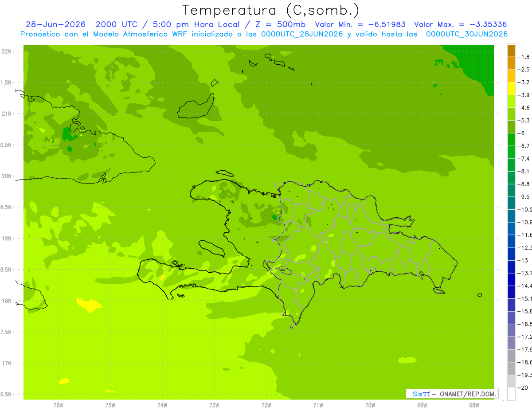Viewport: 532px width, 411px height.
Task: Select the "73W" longitude label
Action: pyautogui.click(x=214, y=405)
